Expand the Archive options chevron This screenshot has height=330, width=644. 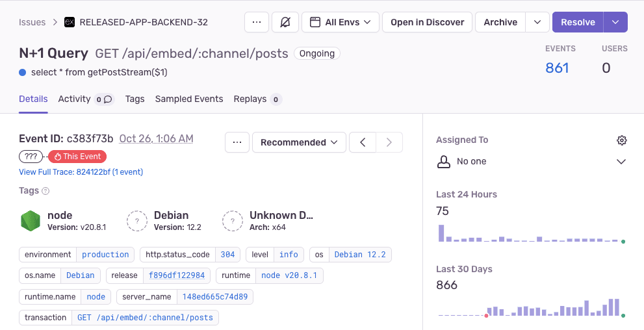pyautogui.click(x=537, y=22)
